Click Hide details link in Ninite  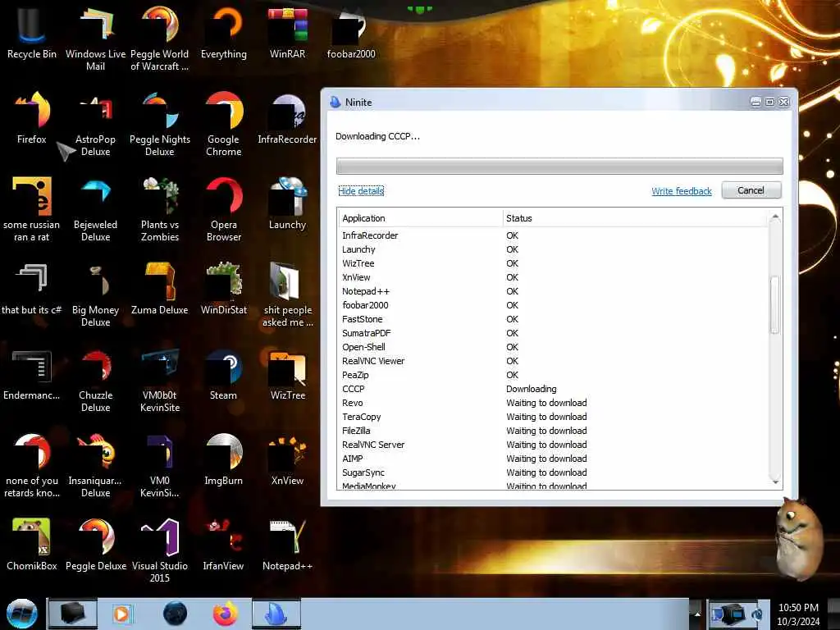coord(361,191)
